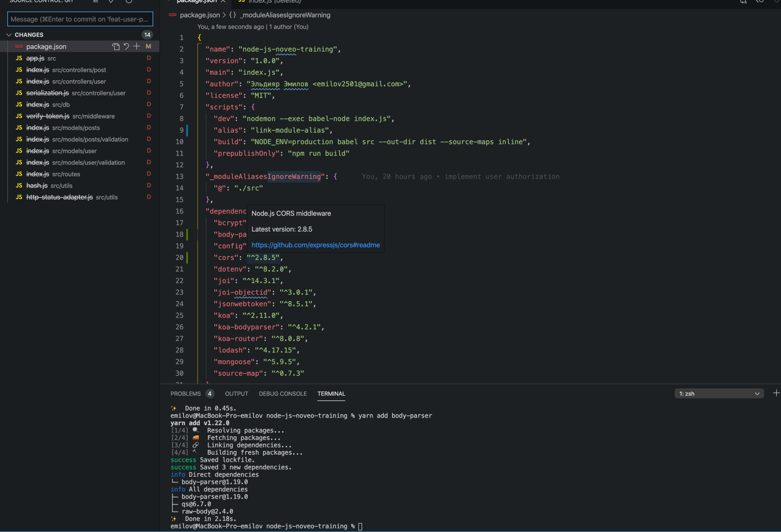Select deleted index.js in src/db

80,105
